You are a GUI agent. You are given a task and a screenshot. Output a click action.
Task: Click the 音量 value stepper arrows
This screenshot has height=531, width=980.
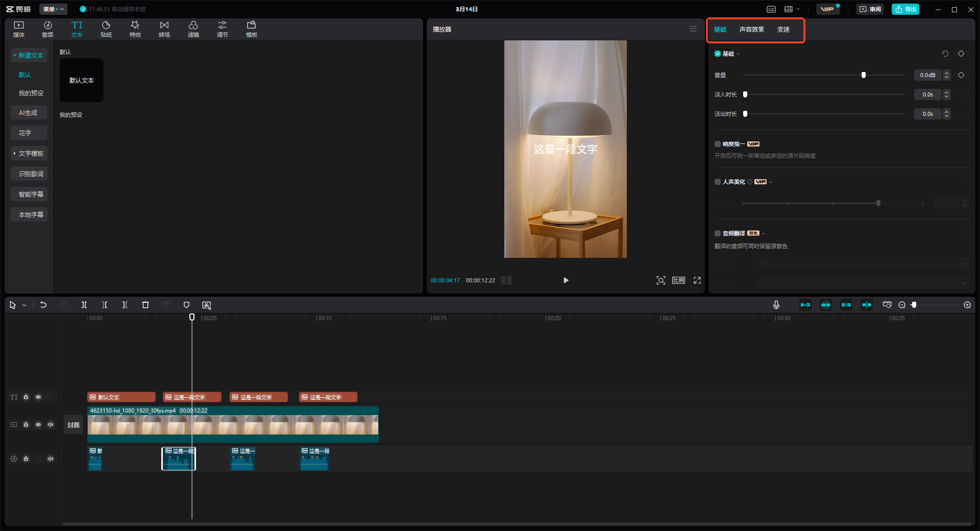(x=947, y=75)
